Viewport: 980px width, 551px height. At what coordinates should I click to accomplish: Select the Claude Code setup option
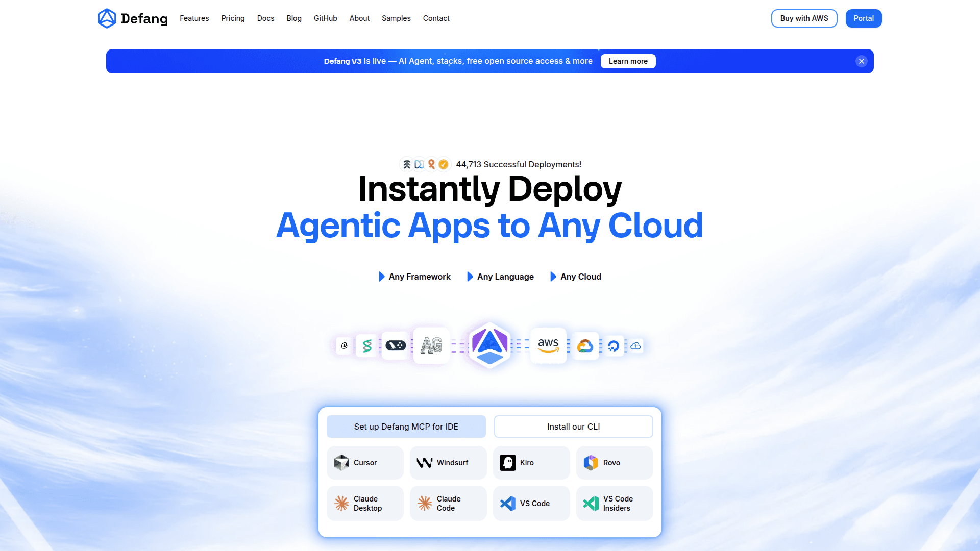coord(448,504)
